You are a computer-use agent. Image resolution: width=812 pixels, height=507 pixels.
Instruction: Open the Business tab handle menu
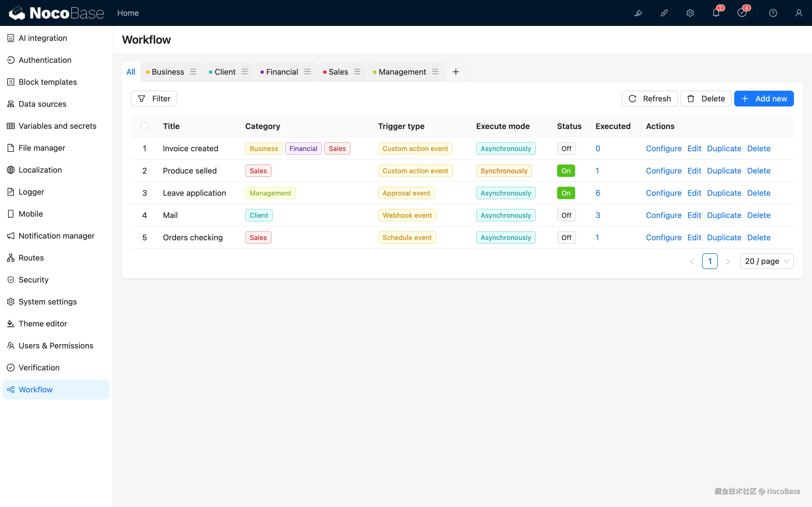[193, 72]
